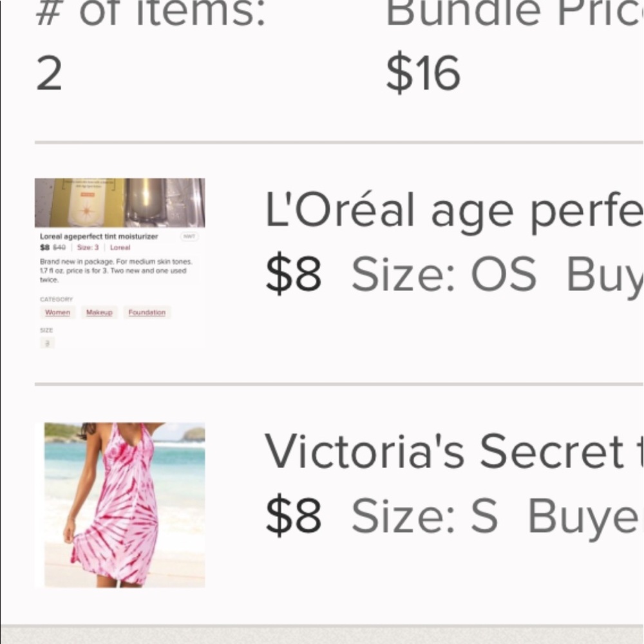Click the NWT condition badge
Screen dimensions: 644x644
coord(189,236)
